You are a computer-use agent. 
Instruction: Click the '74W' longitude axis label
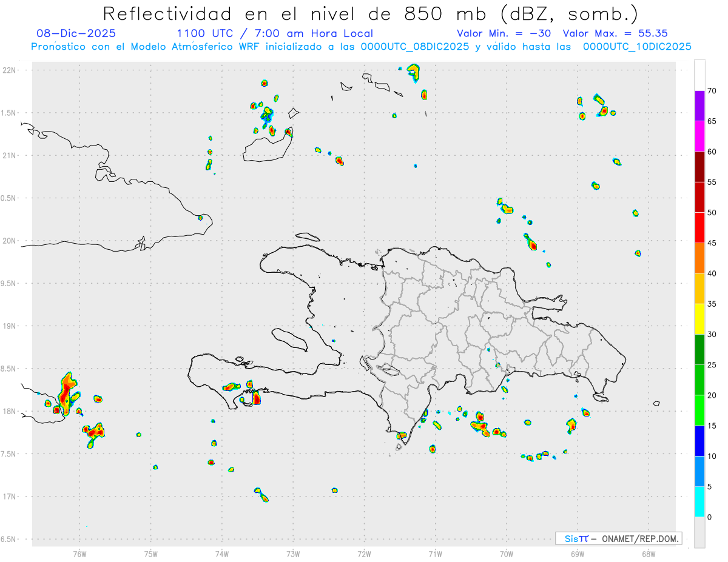click(x=222, y=554)
